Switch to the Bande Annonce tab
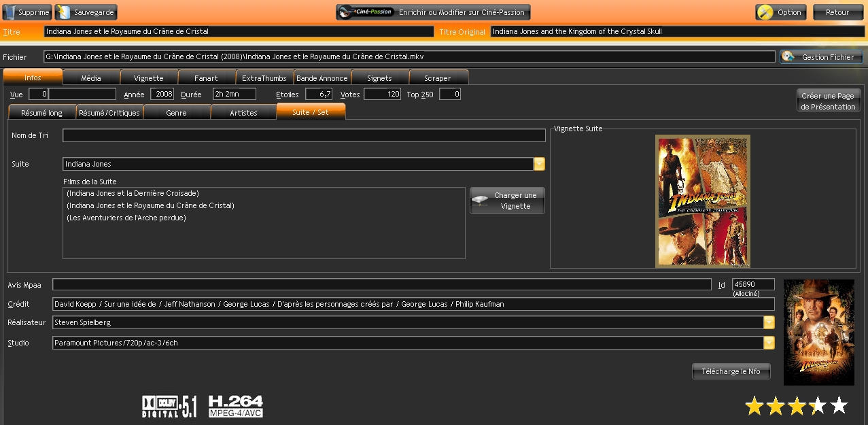868x425 pixels. tap(322, 78)
